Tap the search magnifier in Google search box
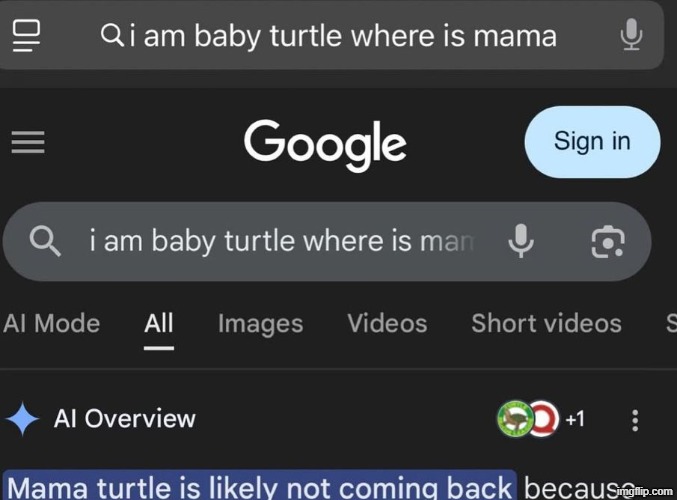This screenshot has width=677, height=500. click(x=45, y=241)
